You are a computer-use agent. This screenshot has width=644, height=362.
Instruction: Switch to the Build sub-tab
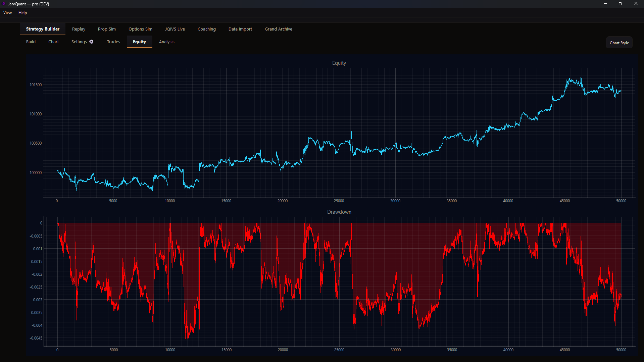tap(31, 42)
